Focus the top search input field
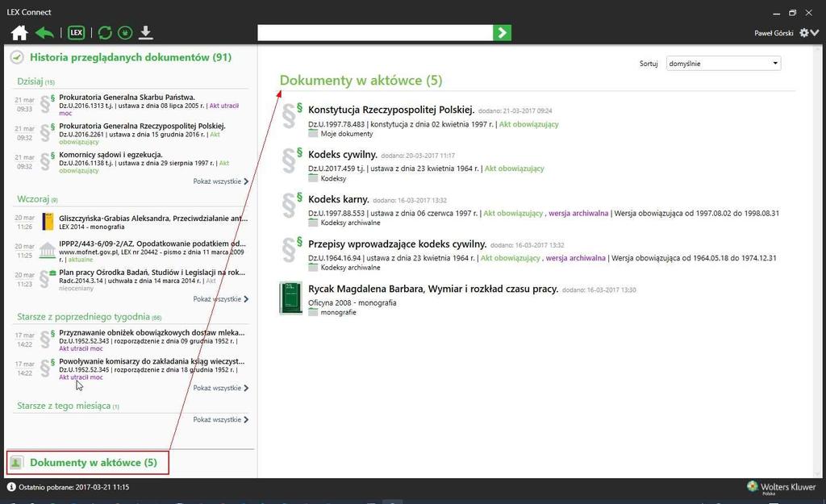Screen dimensions: 826x504 coord(375,32)
